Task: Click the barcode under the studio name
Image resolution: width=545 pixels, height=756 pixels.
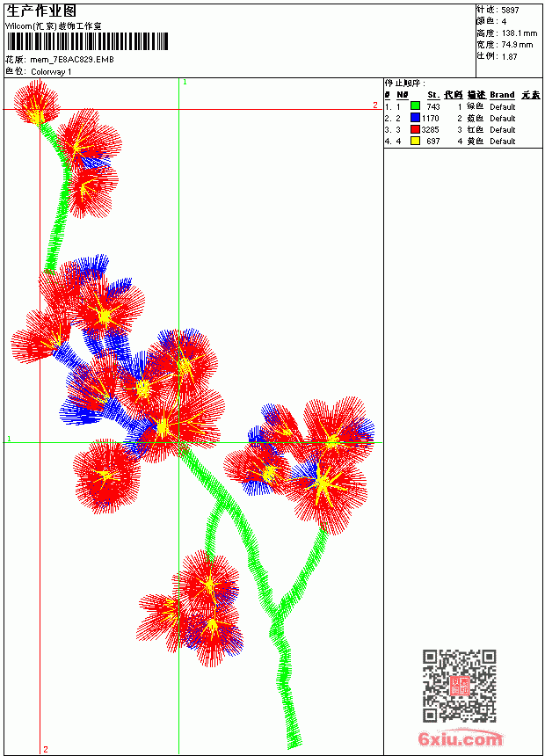Action: (87, 41)
